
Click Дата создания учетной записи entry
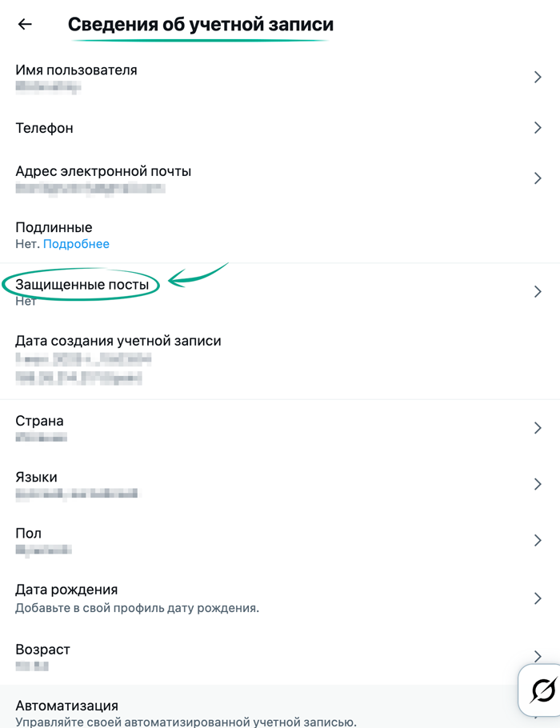118,341
